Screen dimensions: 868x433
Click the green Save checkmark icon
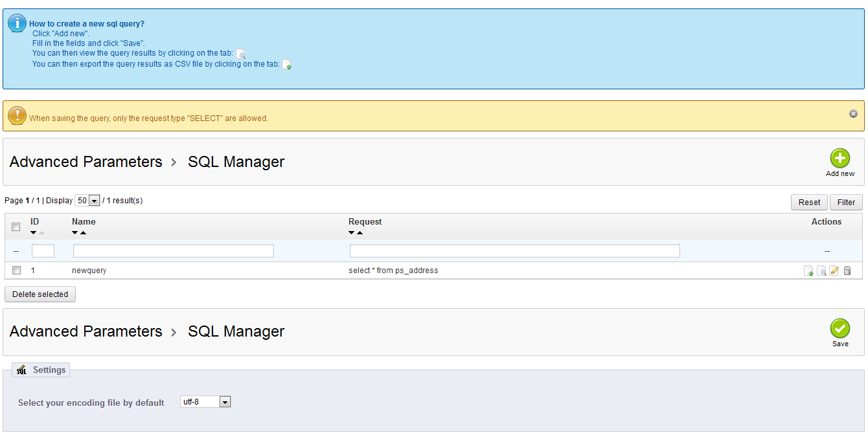(839, 328)
